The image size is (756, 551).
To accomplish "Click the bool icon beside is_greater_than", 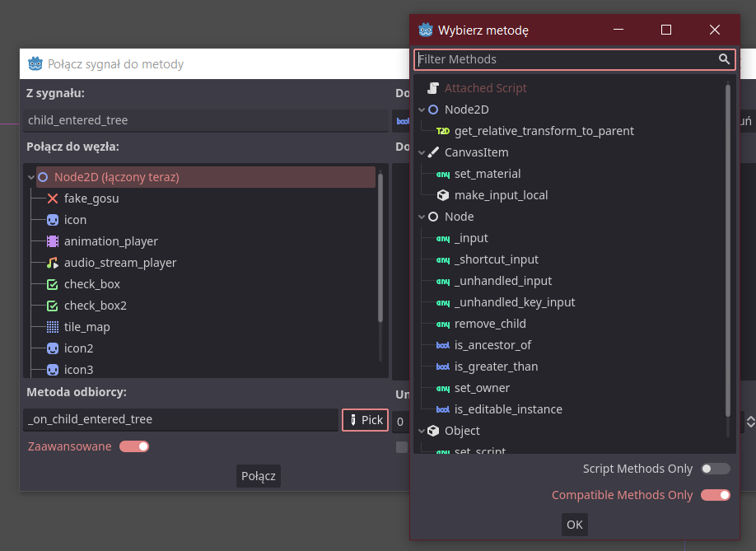I will (442, 367).
